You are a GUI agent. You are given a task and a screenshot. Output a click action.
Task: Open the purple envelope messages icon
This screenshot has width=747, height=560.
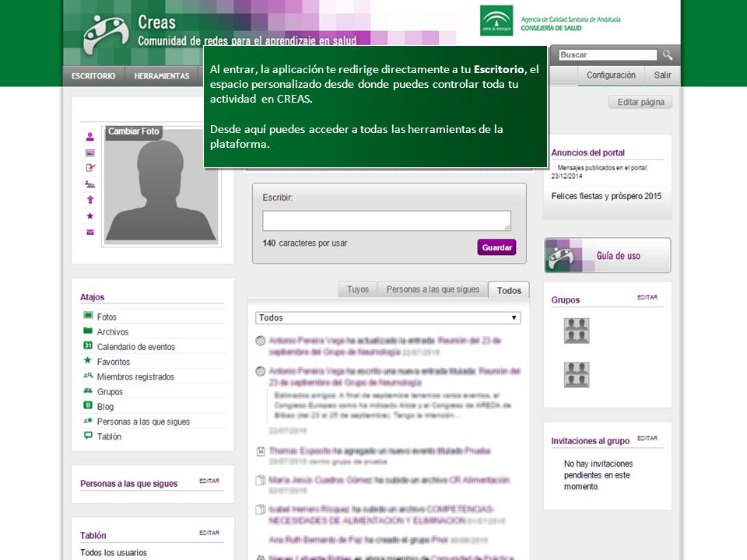pos(90,233)
